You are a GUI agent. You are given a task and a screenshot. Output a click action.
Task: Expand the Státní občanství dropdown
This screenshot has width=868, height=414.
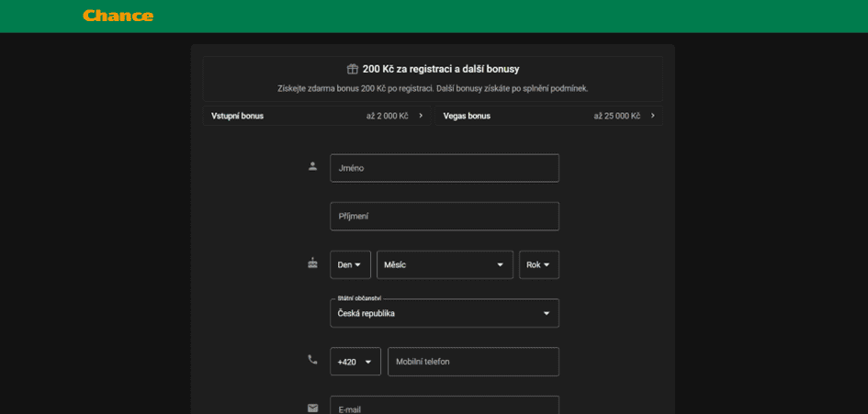click(x=445, y=313)
